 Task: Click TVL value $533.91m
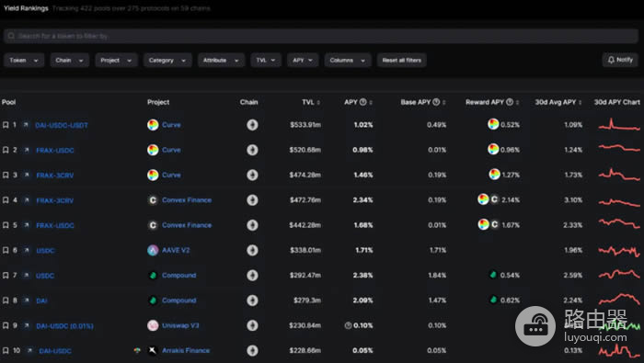(305, 125)
